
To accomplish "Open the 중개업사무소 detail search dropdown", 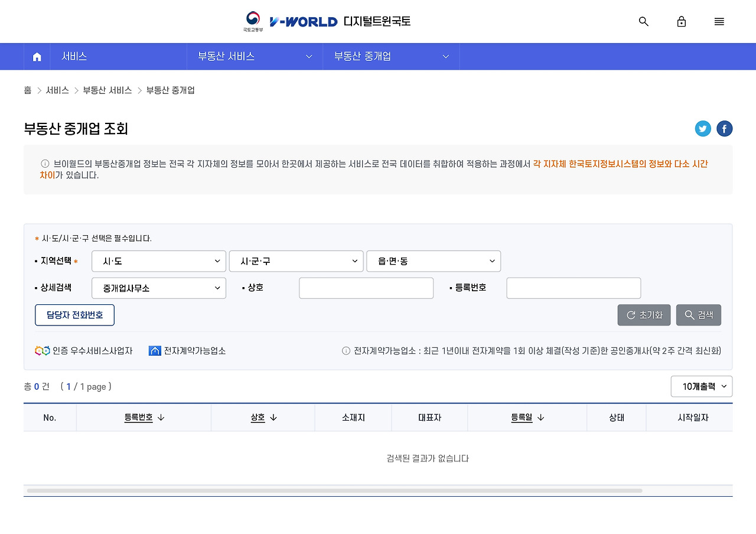I will pyautogui.click(x=158, y=288).
